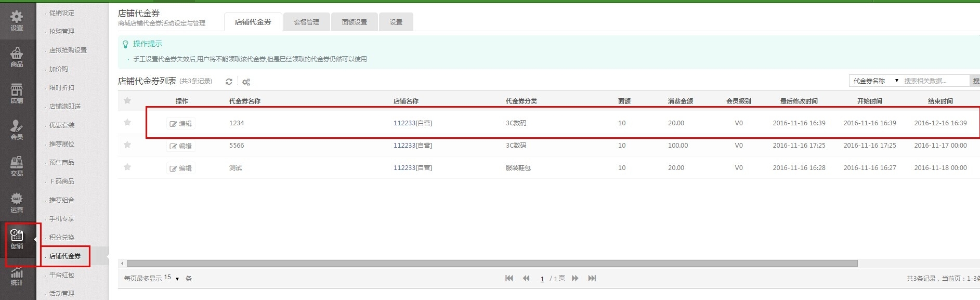Open the 促销 promotion sidebar icon
This screenshot has width=980, height=300.
click(17, 239)
